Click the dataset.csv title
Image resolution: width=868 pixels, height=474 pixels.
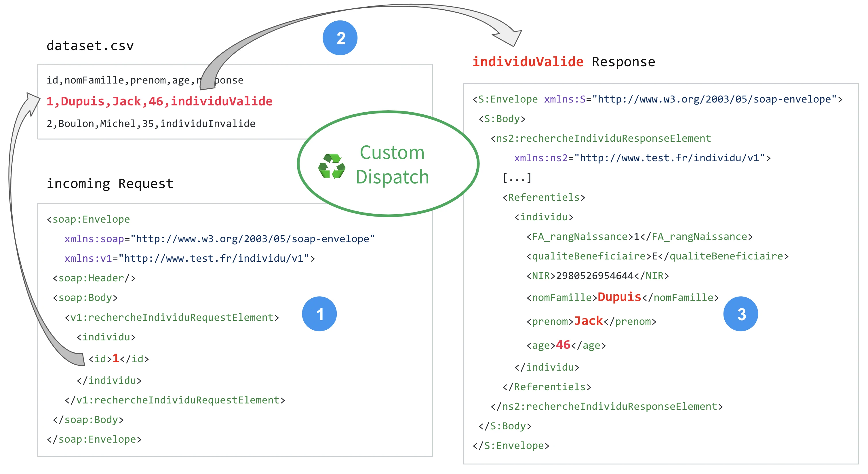click(90, 45)
